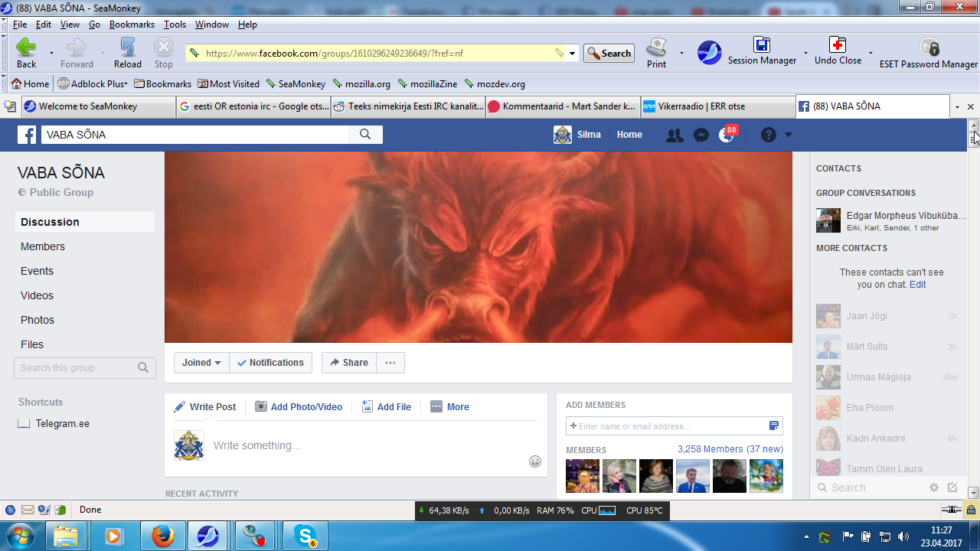
Task: Open Facebook Quick Help question mark
Action: [x=769, y=135]
